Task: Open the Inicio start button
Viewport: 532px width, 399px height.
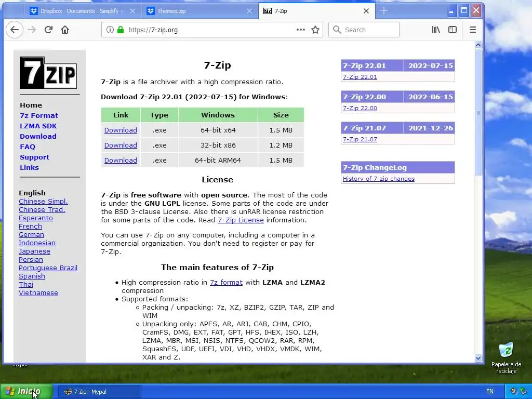Action: (26, 392)
